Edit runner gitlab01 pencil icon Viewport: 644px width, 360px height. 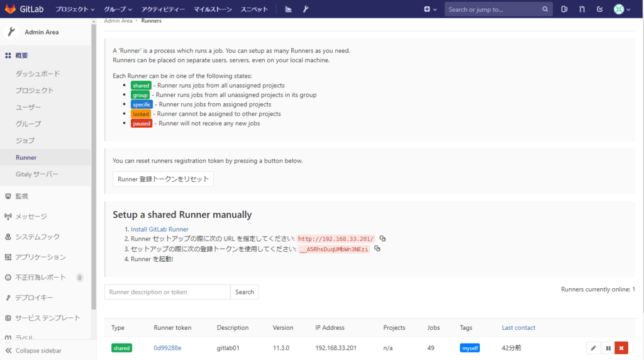tap(593, 348)
